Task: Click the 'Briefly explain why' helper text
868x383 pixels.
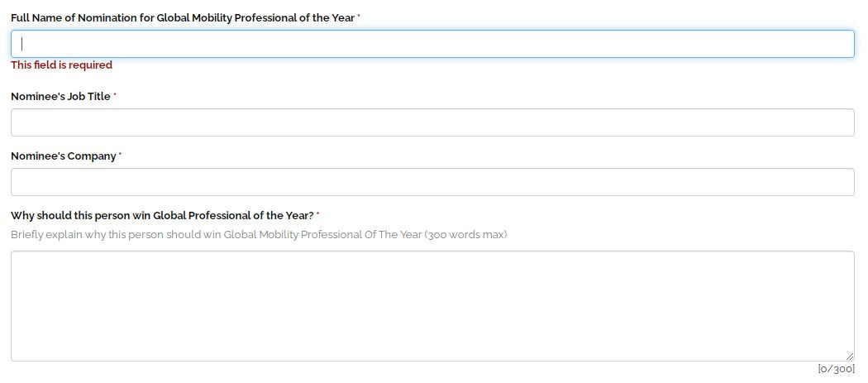Action: 116,234
